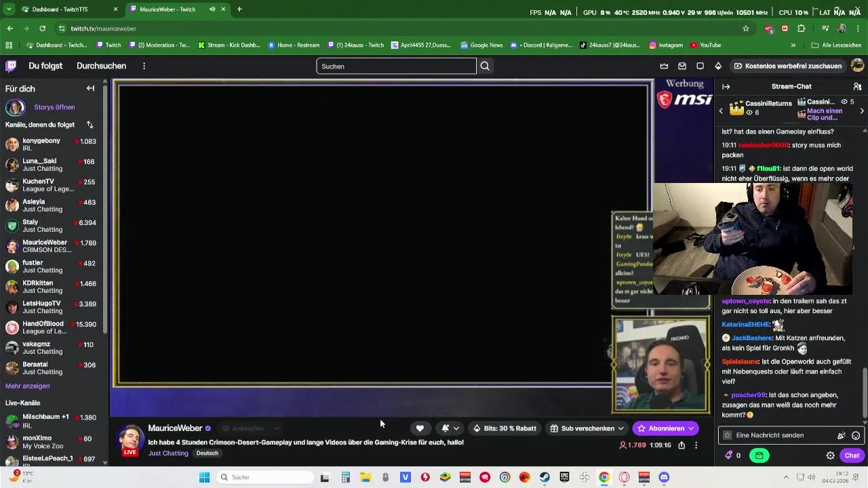Open the notifications inbox icon
This screenshot has width=868, height=488.
[x=682, y=66]
